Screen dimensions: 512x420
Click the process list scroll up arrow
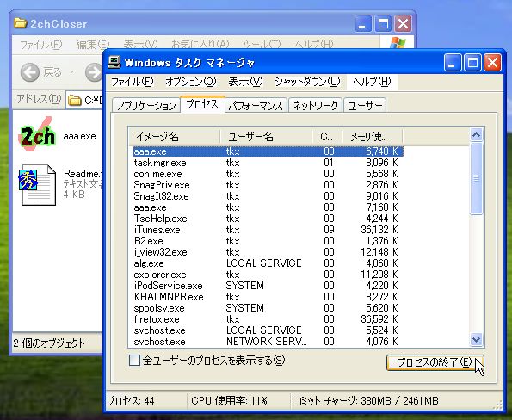click(476, 134)
